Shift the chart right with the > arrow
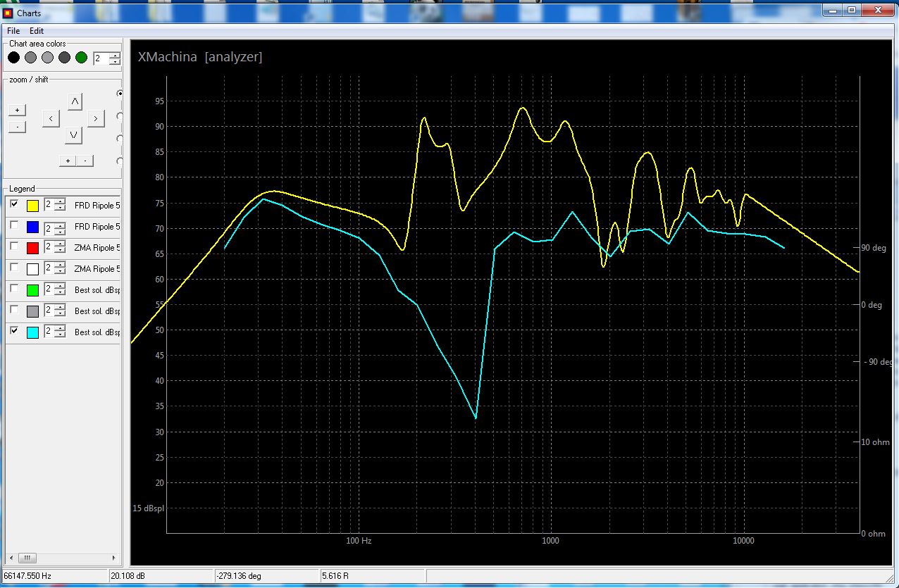 coord(96,118)
